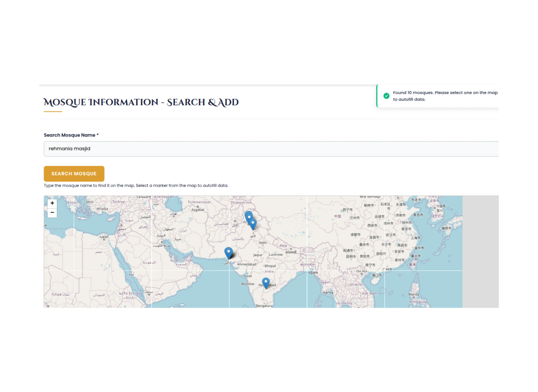Zoom in on the mosque map

click(52, 203)
